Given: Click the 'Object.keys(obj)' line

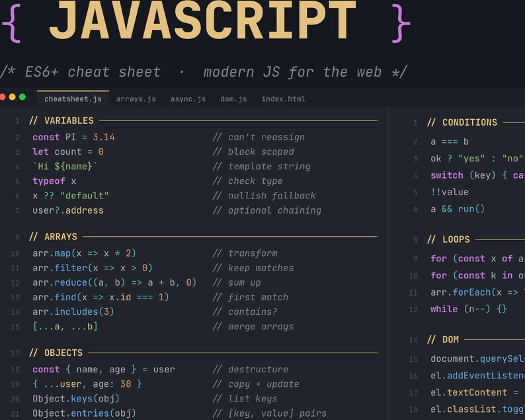Looking at the screenshot, I should click(x=76, y=399).
